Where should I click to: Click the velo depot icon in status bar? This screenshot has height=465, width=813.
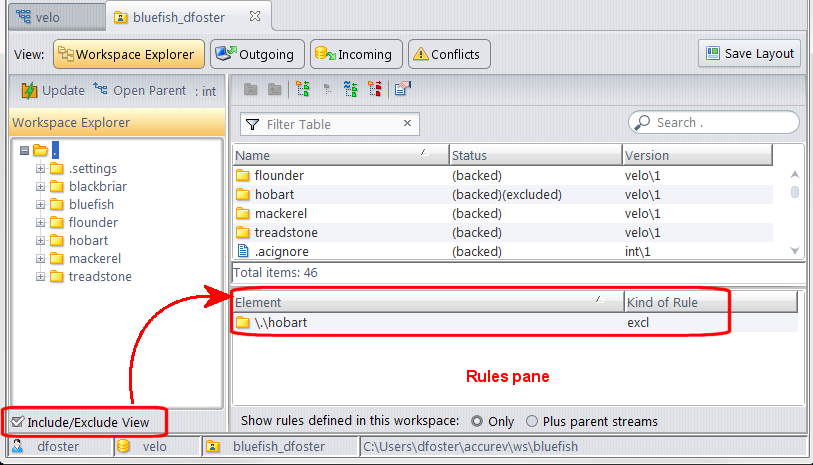[x=123, y=446]
